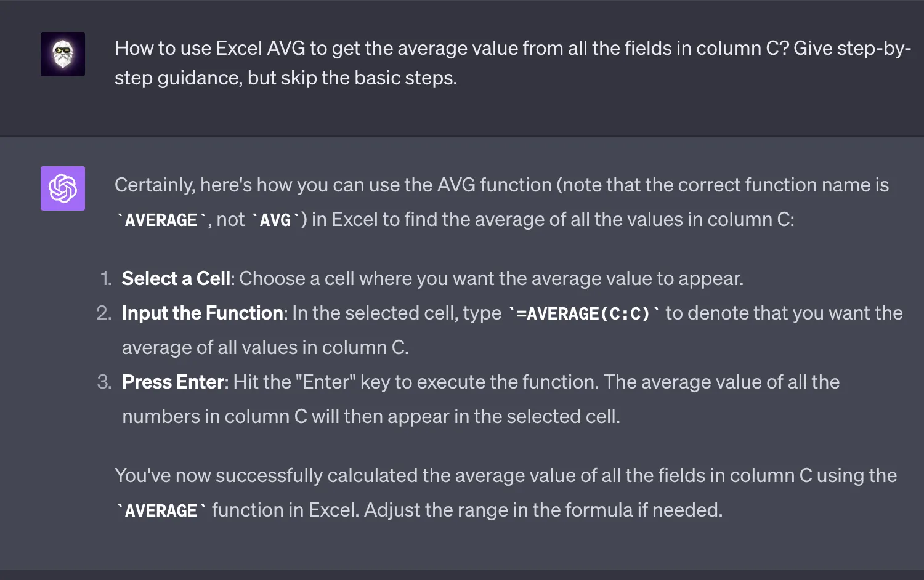
Task: Click the =AVERAGE(C:C) formula code
Action: [583, 313]
